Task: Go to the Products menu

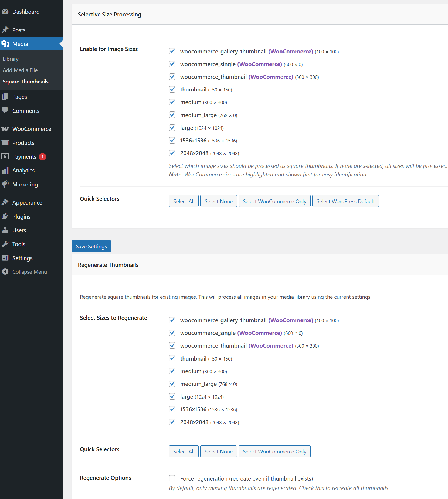Action: (x=31, y=143)
